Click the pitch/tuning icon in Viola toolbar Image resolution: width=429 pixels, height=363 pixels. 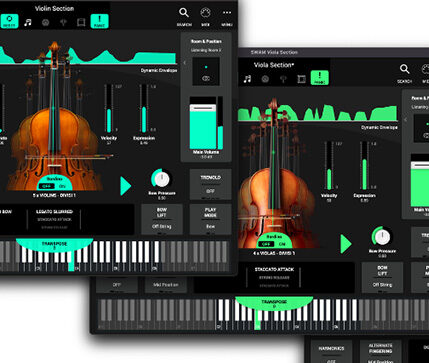click(x=283, y=79)
